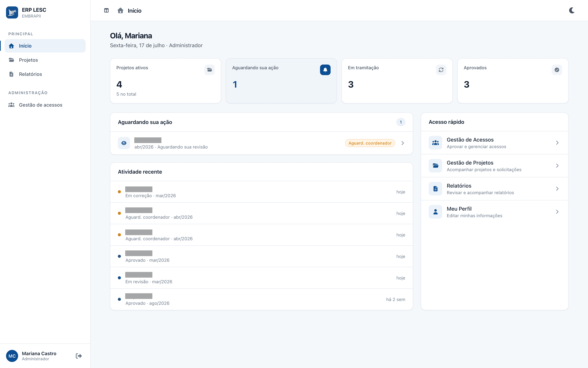Click the eye icon on the pending review item
Viewport: 588px width, 368px height.
click(x=124, y=143)
